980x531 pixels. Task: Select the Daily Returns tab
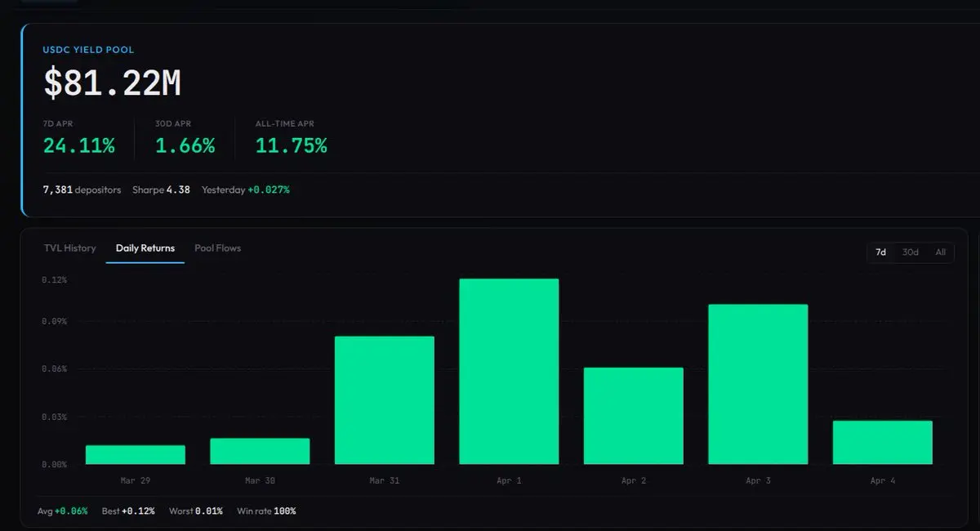[145, 248]
